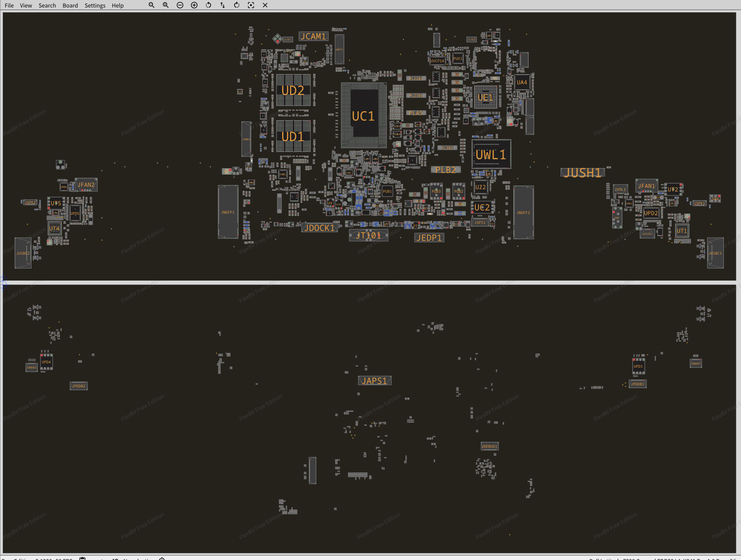
Task: Click the zoom-in magnifier icon
Action: [x=165, y=5]
